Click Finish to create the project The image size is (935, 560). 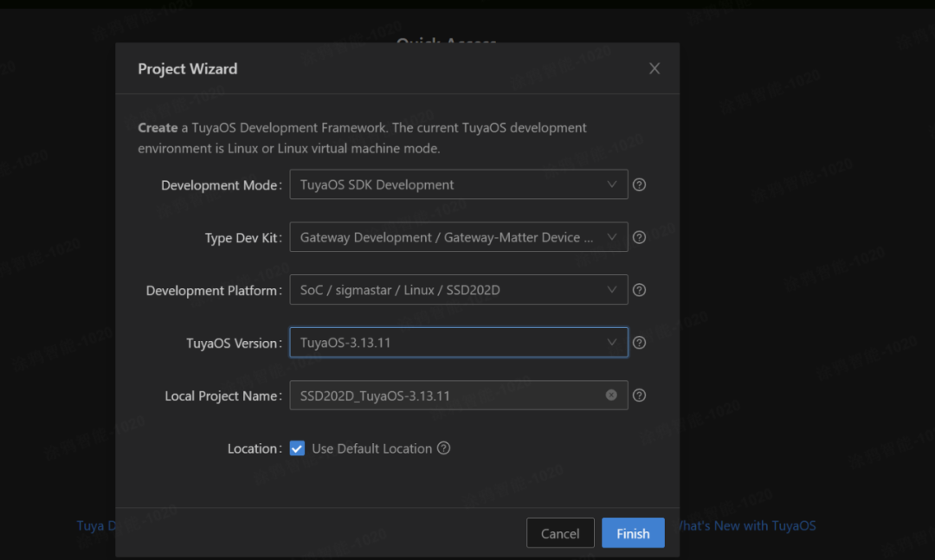(633, 533)
